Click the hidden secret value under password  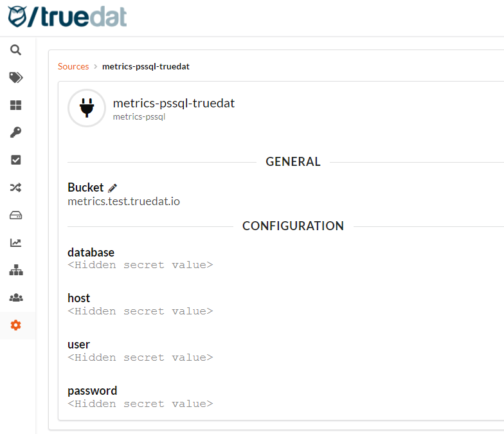(140, 404)
